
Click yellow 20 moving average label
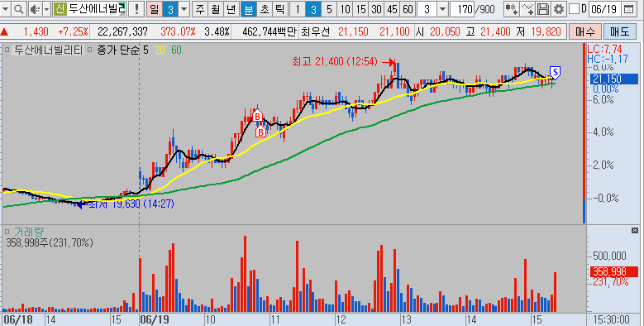(160, 50)
